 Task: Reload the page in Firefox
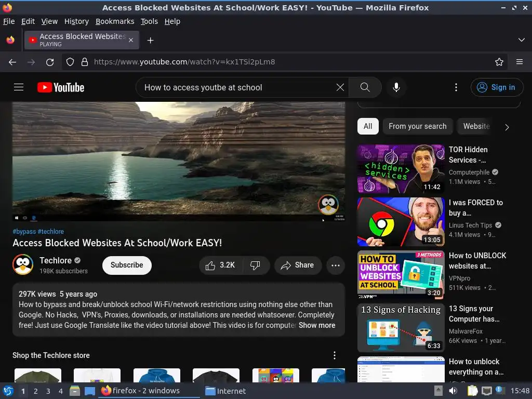coord(50,62)
